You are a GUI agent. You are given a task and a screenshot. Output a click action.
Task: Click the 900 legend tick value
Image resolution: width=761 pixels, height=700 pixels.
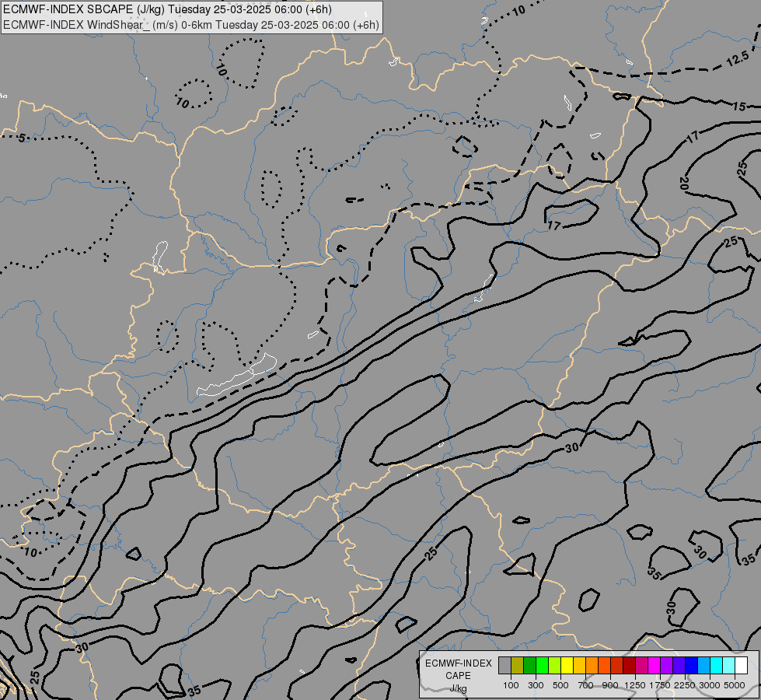pyautogui.click(x=610, y=685)
